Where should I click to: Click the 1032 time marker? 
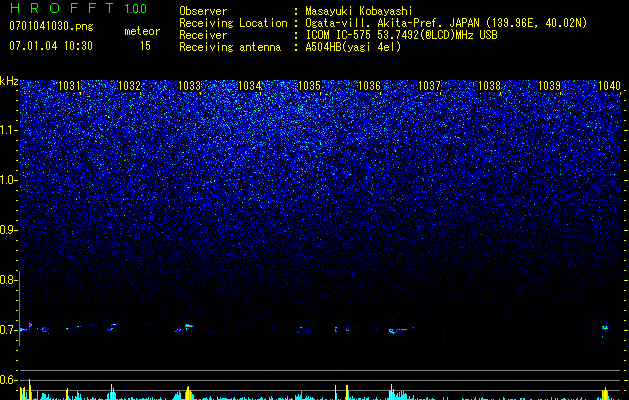pos(129,86)
